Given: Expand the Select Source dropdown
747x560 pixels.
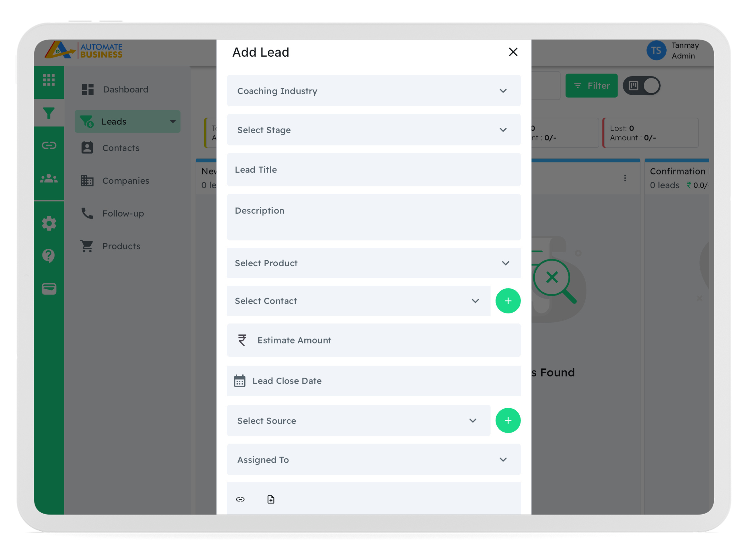Looking at the screenshot, I should (x=358, y=421).
